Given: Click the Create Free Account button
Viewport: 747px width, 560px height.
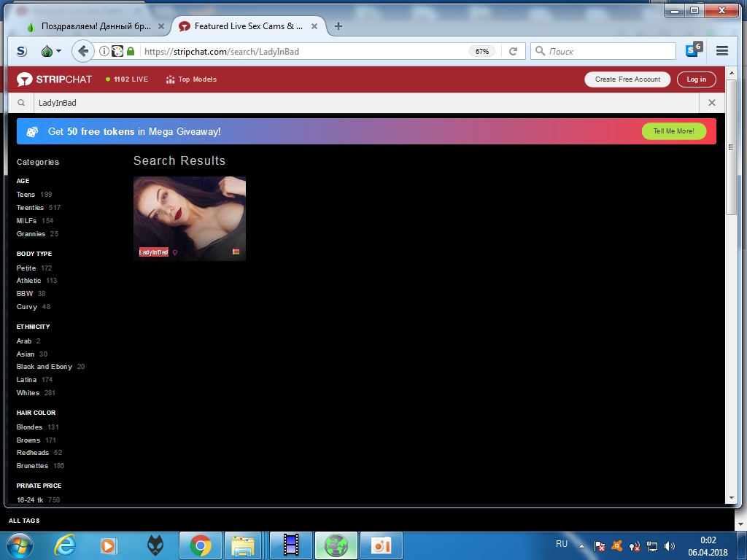Looking at the screenshot, I should pos(627,79).
